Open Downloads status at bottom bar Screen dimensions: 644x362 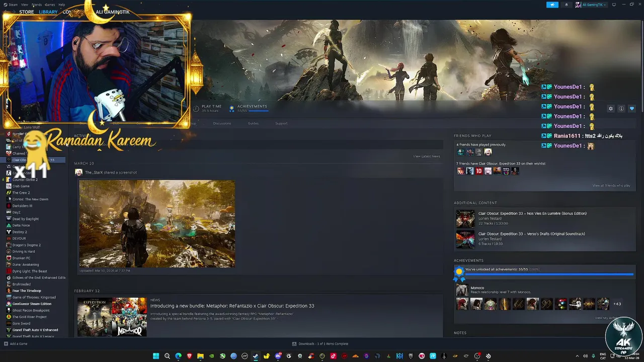pyautogui.click(x=320, y=344)
